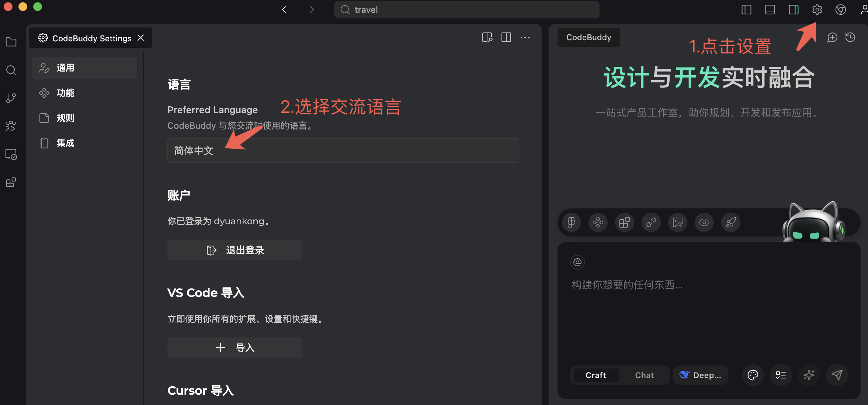Viewport: 868px width, 405px height.
Task: Open the Explorer folder icon in sidebar
Action: coord(11,42)
